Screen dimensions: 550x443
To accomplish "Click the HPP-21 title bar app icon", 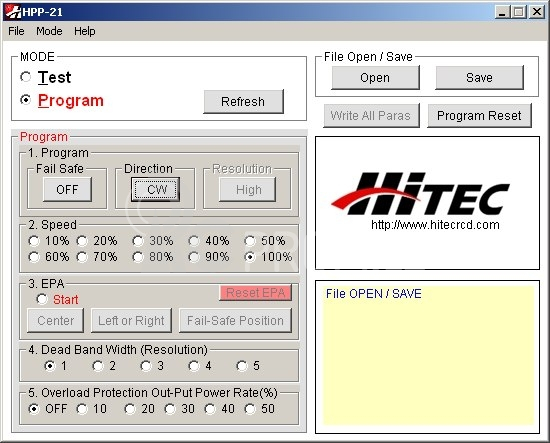I will [x=13, y=12].
